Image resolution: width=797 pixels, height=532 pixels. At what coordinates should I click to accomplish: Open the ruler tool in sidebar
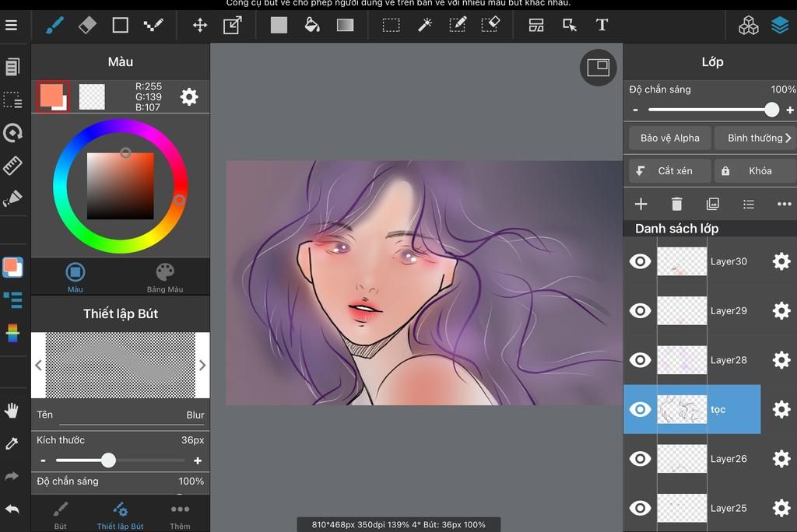pos(12,165)
